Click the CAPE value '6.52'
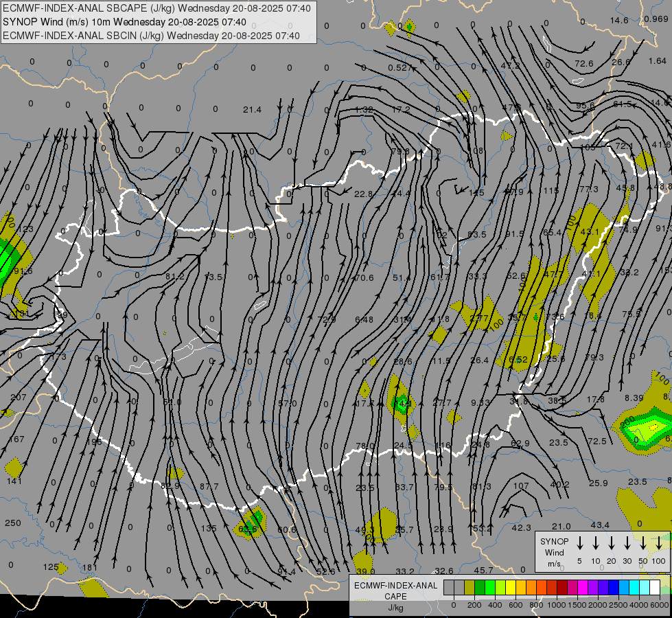The width and height of the screenshot is (672, 618). click(518, 359)
